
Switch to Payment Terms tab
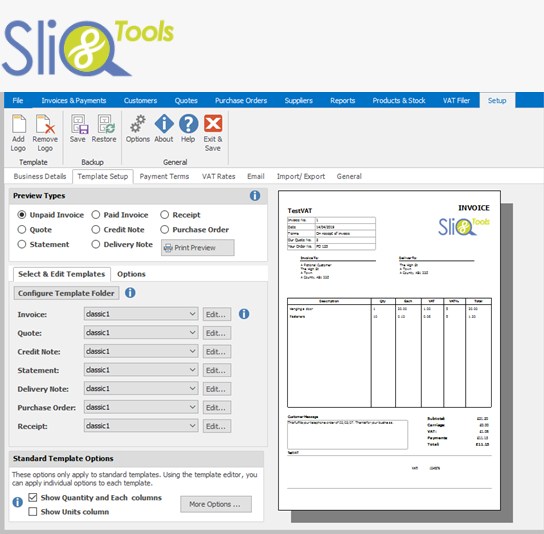(164, 176)
